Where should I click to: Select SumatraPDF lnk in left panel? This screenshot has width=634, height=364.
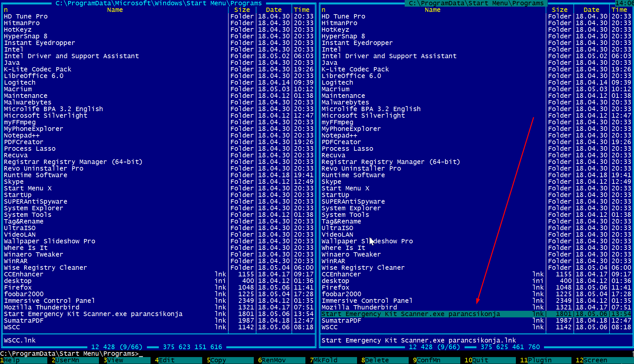(x=115, y=321)
